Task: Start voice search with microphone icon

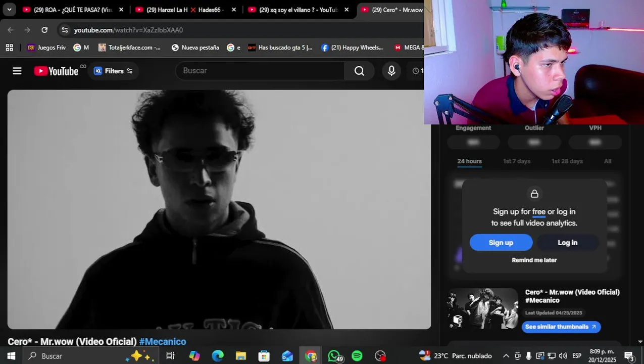Action: [x=391, y=71]
